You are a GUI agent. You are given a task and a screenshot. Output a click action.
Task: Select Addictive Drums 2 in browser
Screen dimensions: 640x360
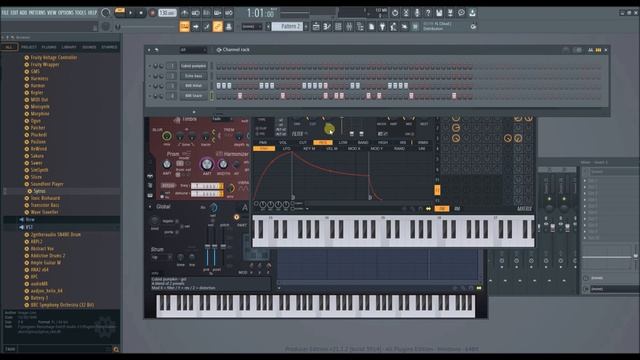coord(48,256)
